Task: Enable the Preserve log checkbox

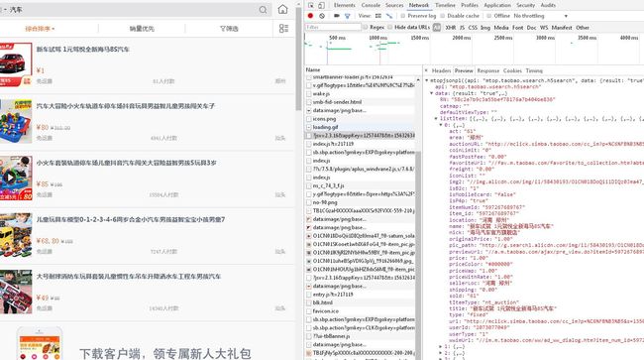Action: point(403,16)
